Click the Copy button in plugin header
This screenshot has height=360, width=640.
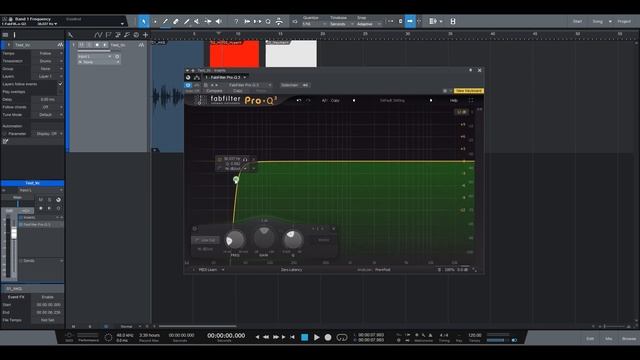[238, 91]
